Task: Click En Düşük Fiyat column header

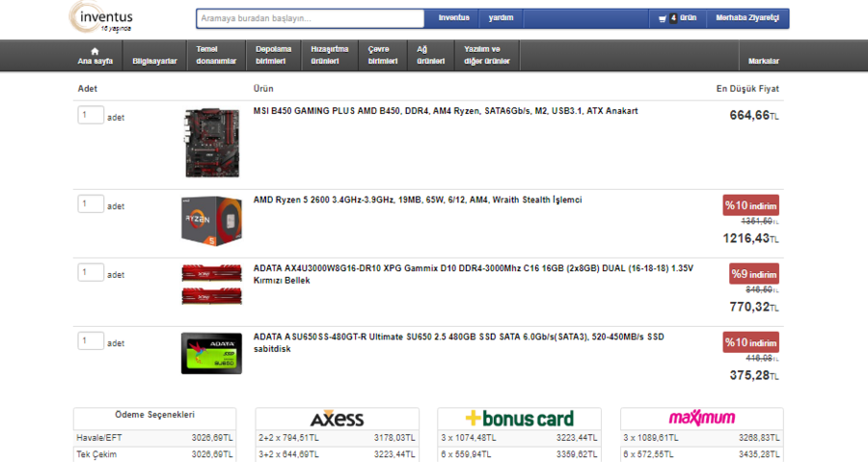Action: coord(747,89)
